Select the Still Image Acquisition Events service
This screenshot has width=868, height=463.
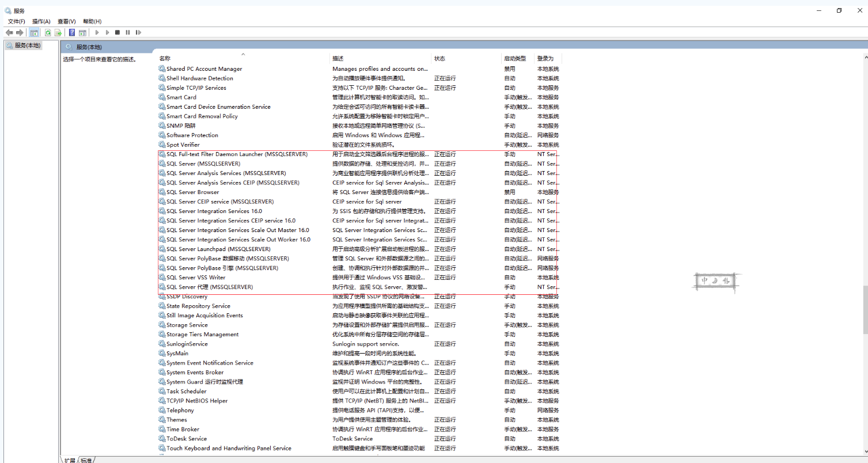[204, 316]
